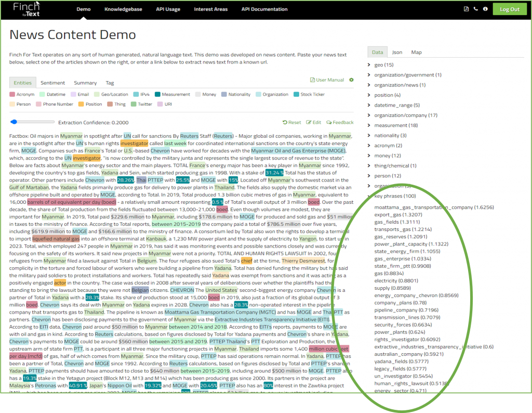Image resolution: width=532 pixels, height=413 pixels.
Task: Switch to the Sentiment tab
Action: (52, 83)
